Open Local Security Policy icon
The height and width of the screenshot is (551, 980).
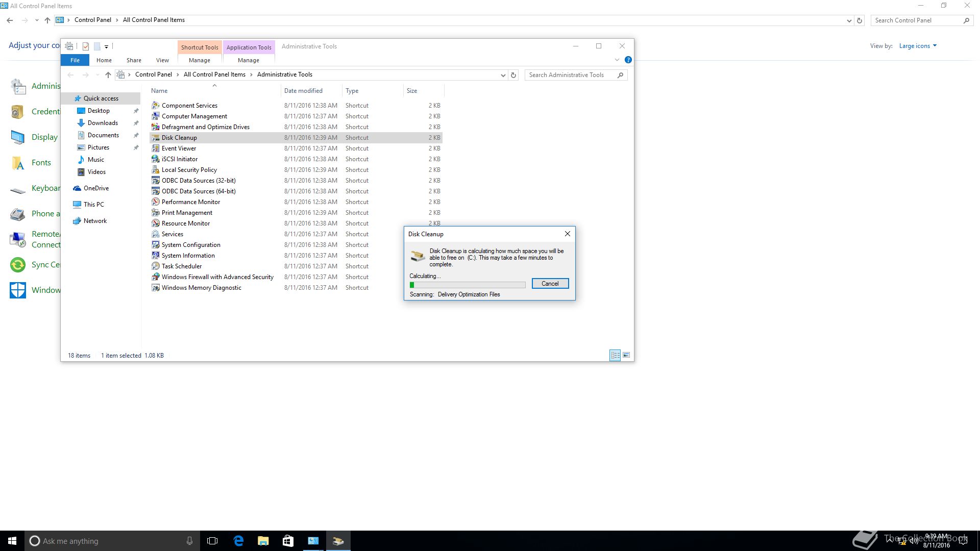tap(156, 169)
